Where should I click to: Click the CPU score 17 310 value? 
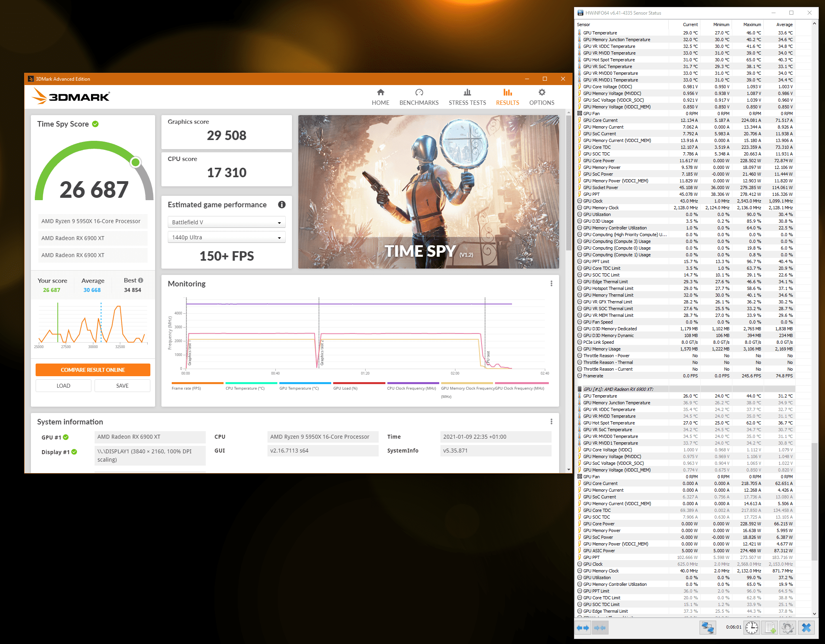(227, 173)
